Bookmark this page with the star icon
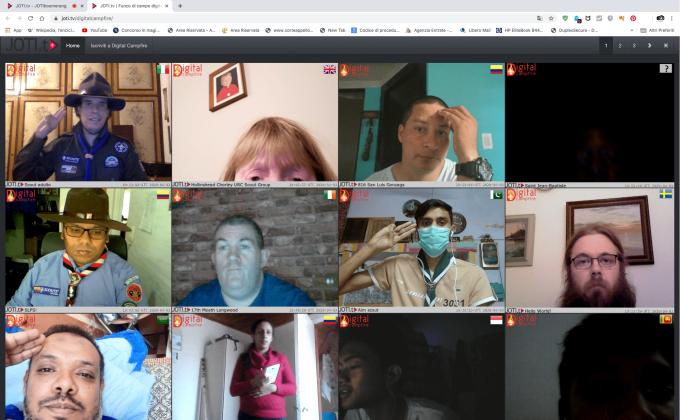This screenshot has height=420, width=680. (551, 18)
